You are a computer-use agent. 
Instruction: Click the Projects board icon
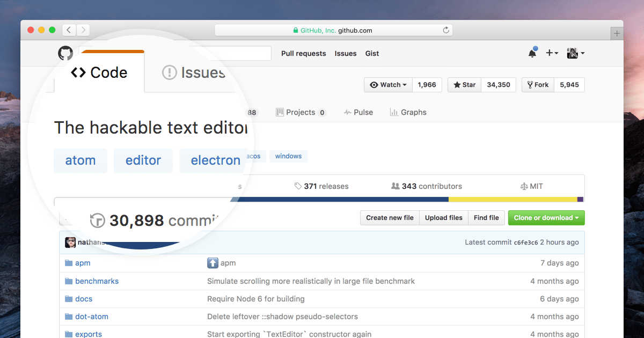coord(280,112)
